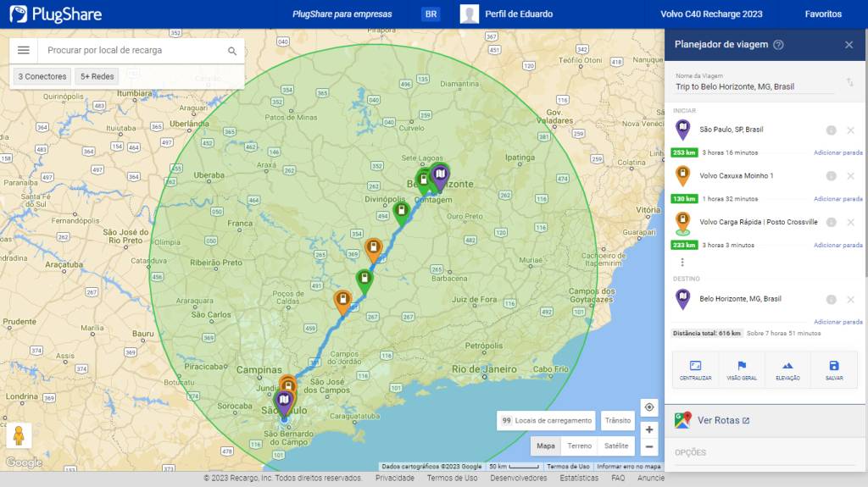The height and width of the screenshot is (487, 868).
Task: Center map on my location
Action: [x=649, y=407]
